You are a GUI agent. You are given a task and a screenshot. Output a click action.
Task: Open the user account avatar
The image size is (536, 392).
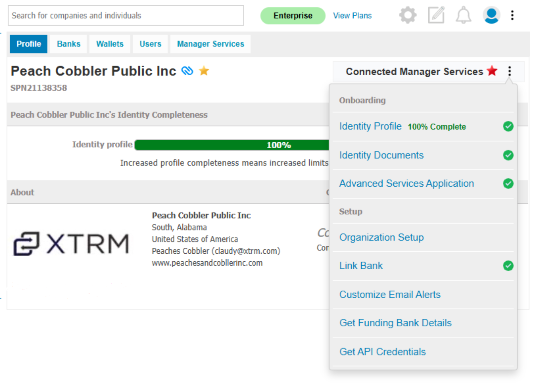pyautogui.click(x=491, y=15)
